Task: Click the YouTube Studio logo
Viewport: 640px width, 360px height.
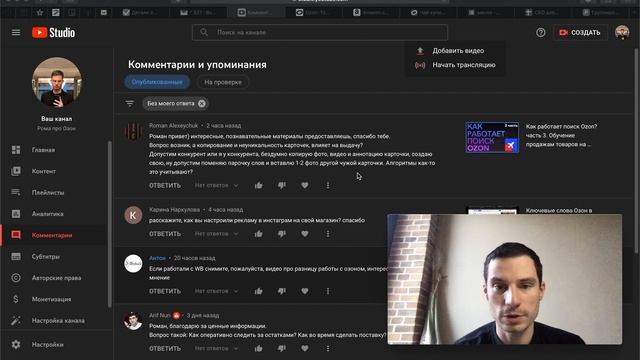Action: point(53,33)
